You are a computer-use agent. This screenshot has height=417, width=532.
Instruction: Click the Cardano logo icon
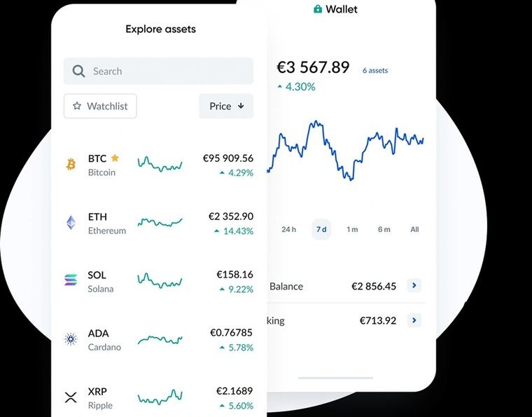pyautogui.click(x=70, y=339)
